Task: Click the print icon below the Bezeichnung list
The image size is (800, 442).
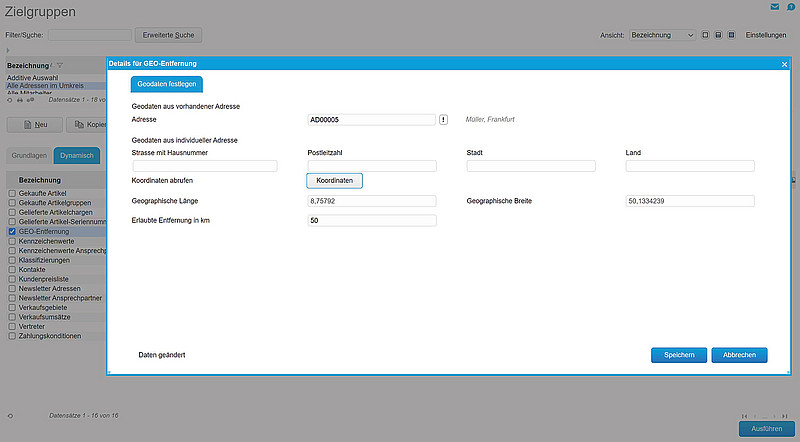Action: 20,100
